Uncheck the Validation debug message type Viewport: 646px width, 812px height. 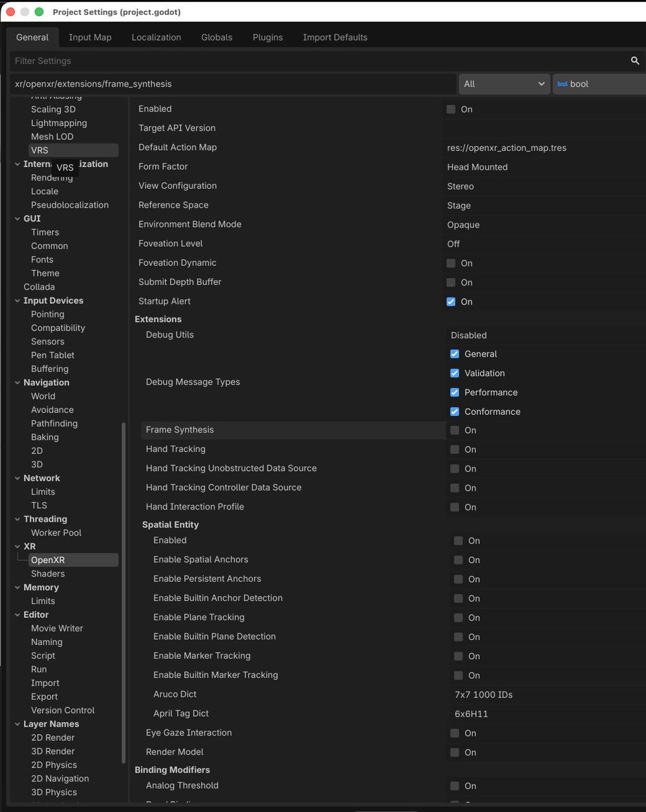tap(454, 373)
